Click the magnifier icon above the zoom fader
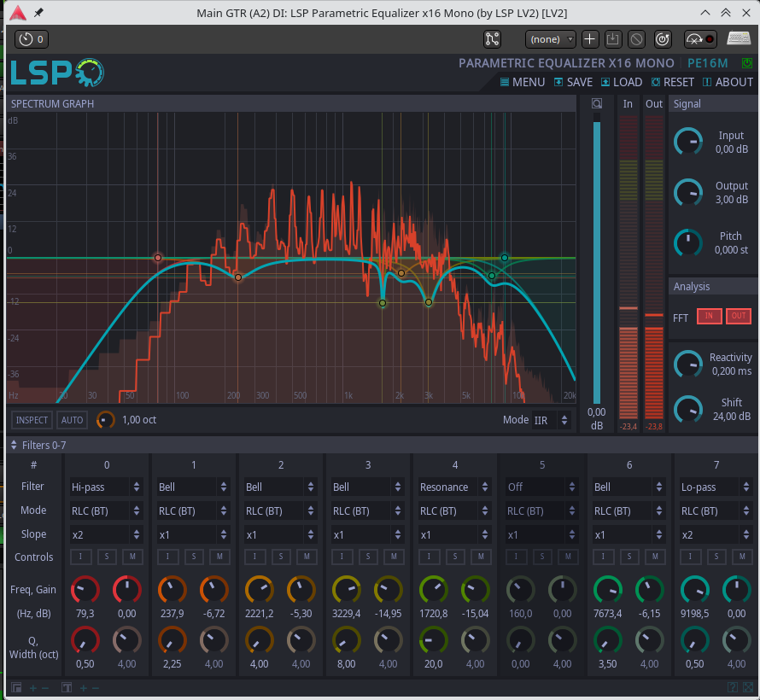The height and width of the screenshot is (700, 760). tap(597, 104)
